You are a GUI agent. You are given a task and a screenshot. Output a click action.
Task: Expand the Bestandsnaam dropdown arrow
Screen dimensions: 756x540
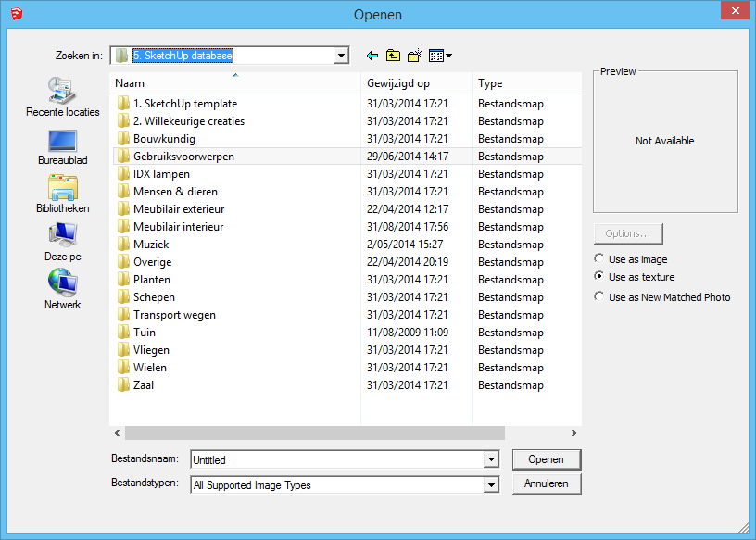coord(491,459)
